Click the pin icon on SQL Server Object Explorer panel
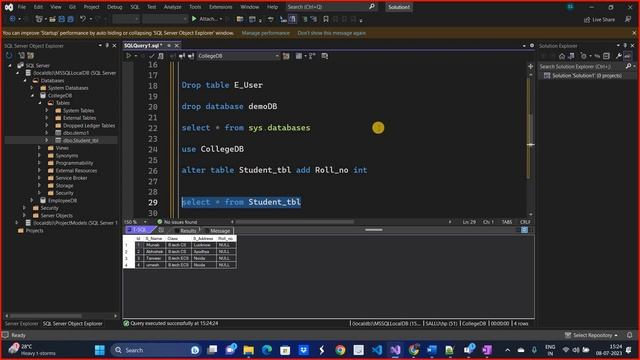 (x=107, y=46)
